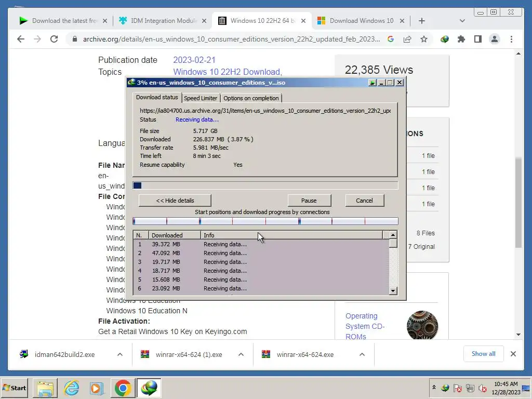Select connection 6 row with 23.092 MB
Viewport: 532px width, 399px height.
point(261,288)
